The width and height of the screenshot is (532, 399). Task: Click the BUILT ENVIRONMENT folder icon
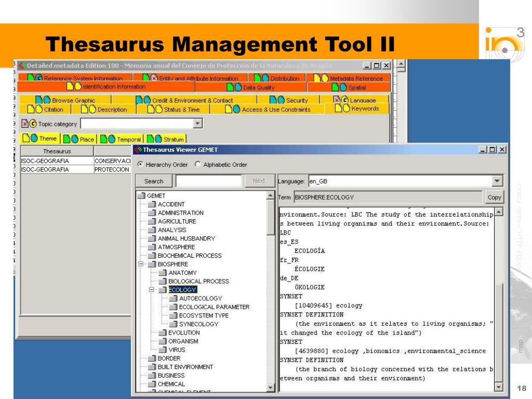pyautogui.click(x=152, y=367)
